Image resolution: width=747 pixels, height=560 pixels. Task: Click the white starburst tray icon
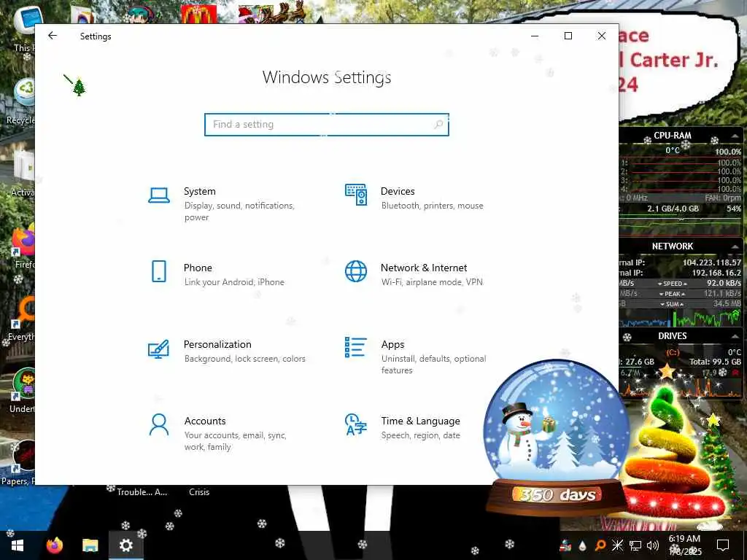coord(617,545)
